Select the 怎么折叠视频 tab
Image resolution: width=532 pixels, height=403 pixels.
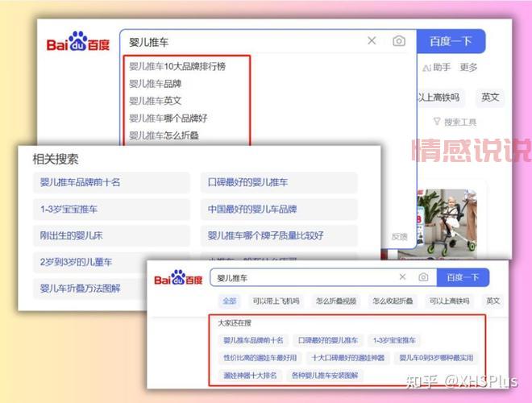tap(336, 301)
